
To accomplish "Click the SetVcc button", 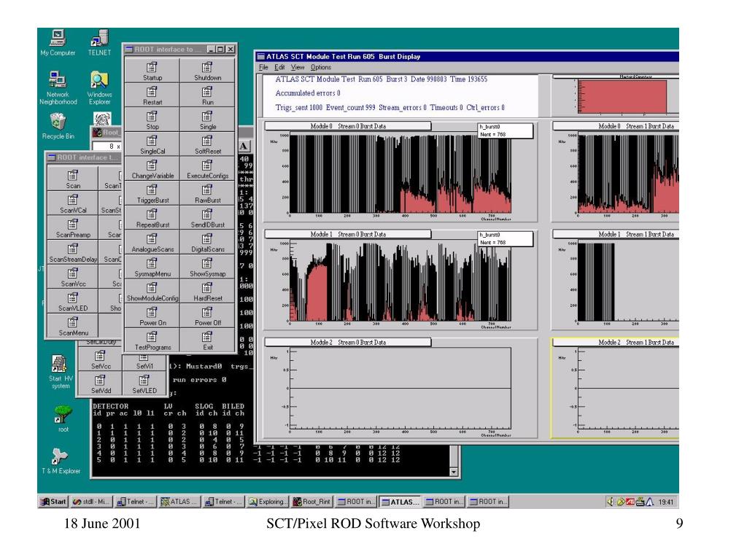I will (x=100, y=359).
